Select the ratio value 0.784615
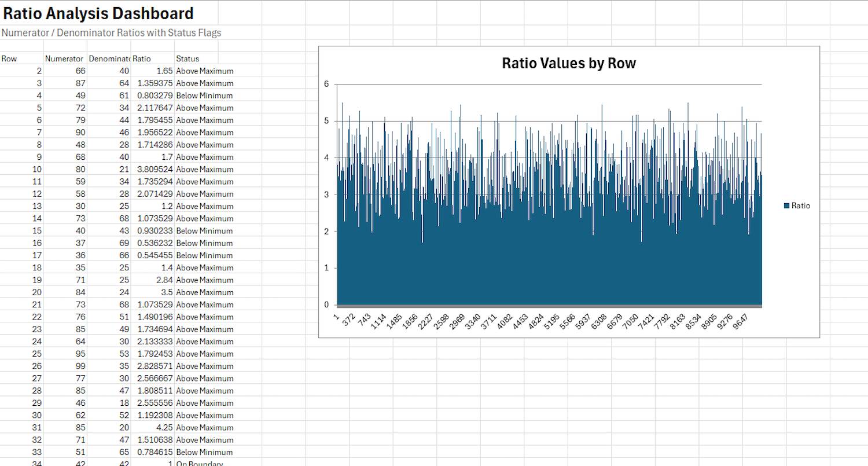Viewport: 868px width, 466px height. pos(153,452)
